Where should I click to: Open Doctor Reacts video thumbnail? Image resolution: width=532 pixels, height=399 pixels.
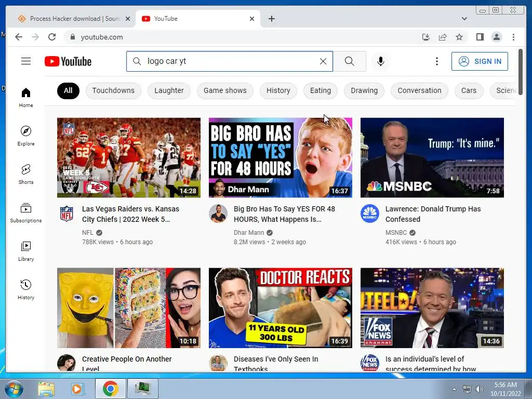[x=280, y=308]
